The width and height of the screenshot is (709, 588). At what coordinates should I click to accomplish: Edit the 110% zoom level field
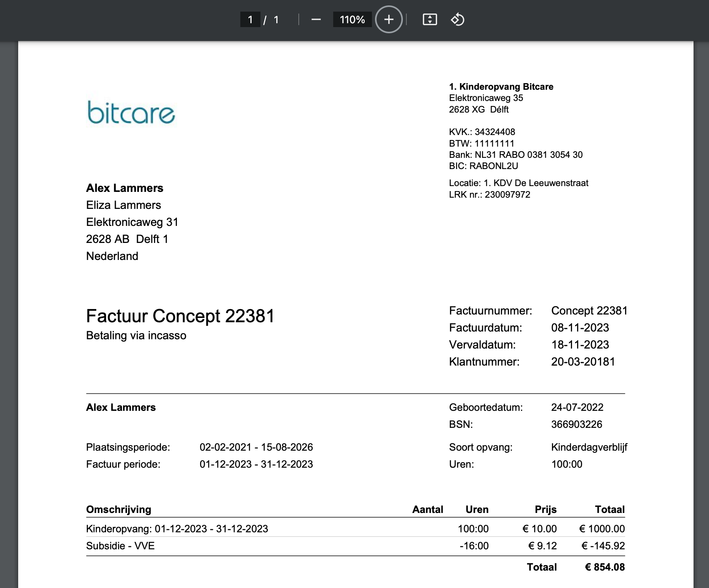[352, 19]
